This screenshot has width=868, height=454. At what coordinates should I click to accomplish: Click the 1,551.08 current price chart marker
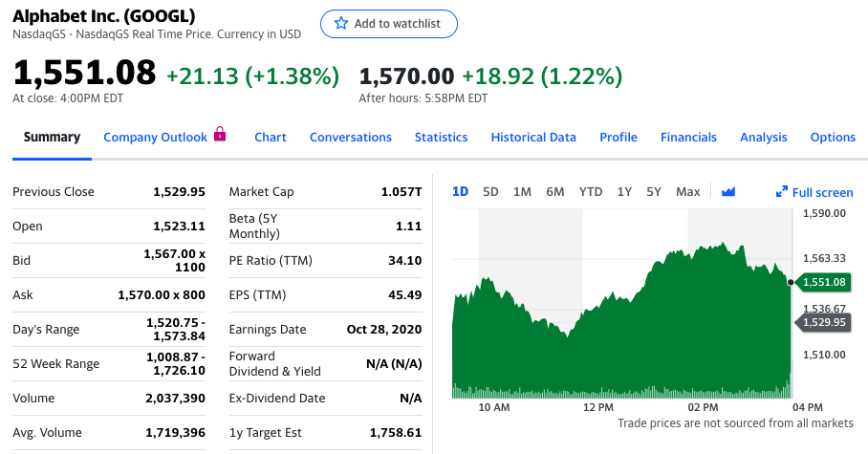(824, 282)
